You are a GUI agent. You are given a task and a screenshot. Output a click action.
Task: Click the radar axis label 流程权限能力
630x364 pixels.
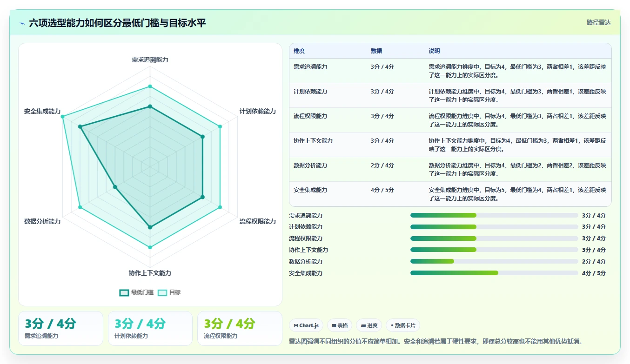(258, 222)
